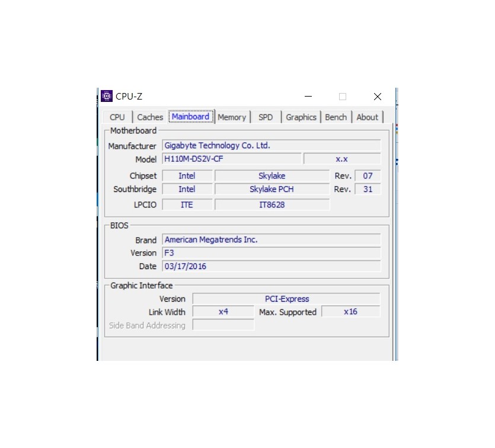Screen dimensions: 495x448
Task: Click the Southbridge vendor field Intel
Action: pyautogui.click(x=187, y=189)
